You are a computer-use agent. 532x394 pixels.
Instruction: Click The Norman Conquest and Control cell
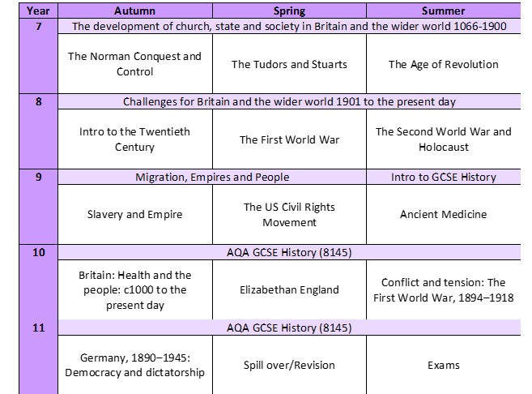click(134, 64)
